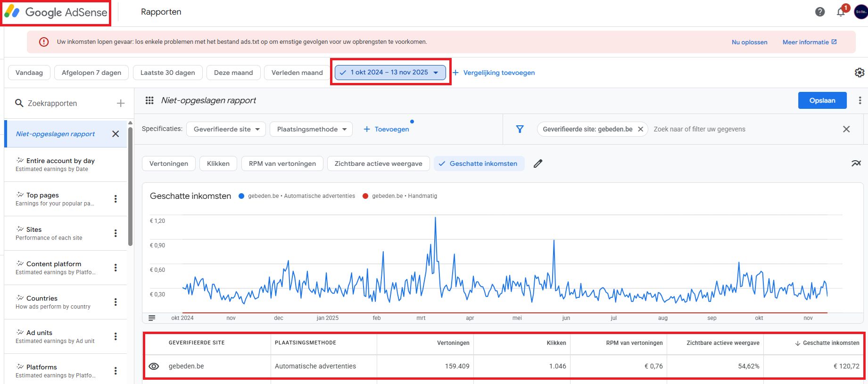Select Deze maand date range
This screenshot has height=384, width=868.
point(233,73)
